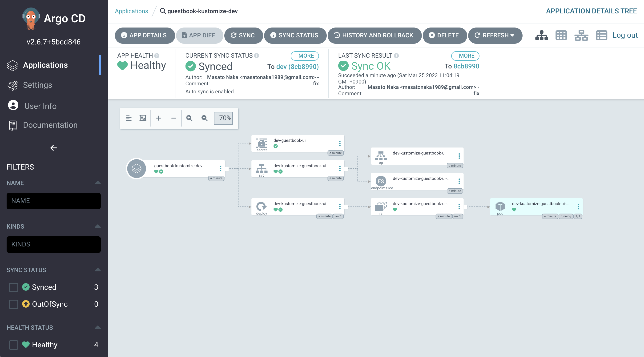The height and width of the screenshot is (357, 644).
Task: Click the minus collapse-all nodes icon
Action: (173, 118)
